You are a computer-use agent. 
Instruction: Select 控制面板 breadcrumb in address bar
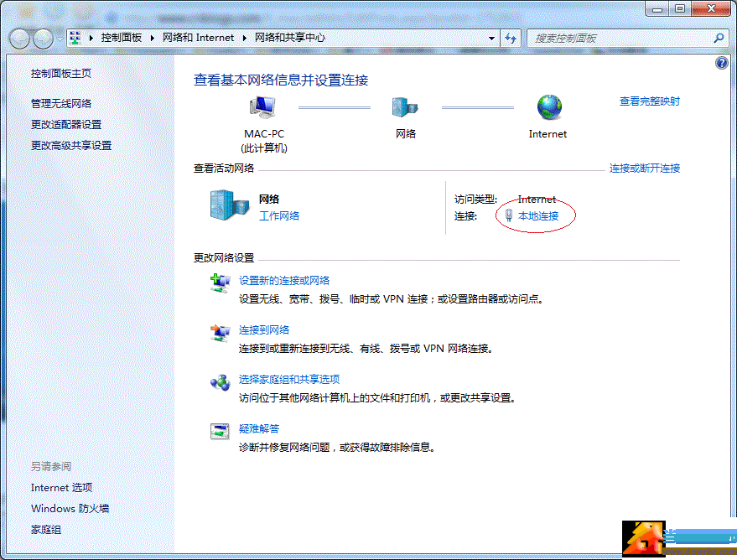[122, 38]
